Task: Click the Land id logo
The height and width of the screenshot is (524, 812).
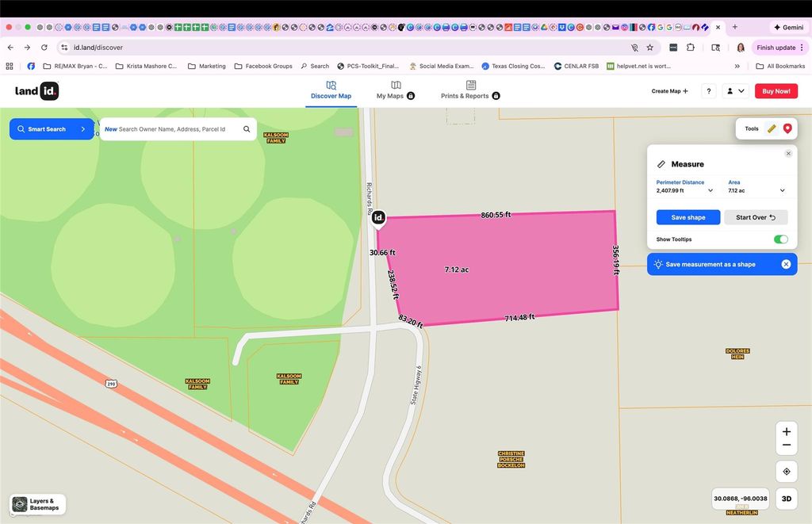Action: point(36,90)
